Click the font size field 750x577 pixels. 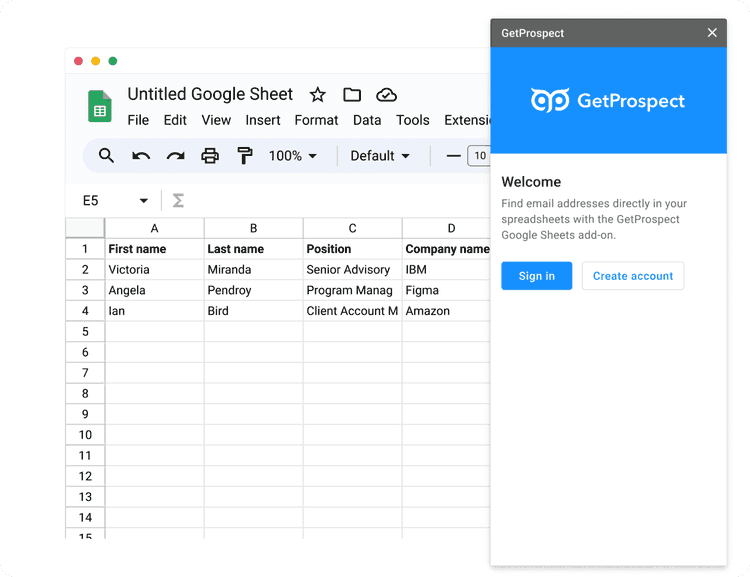479,155
